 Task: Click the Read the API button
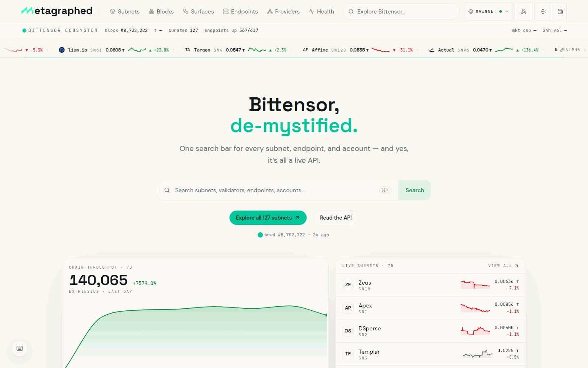336,218
